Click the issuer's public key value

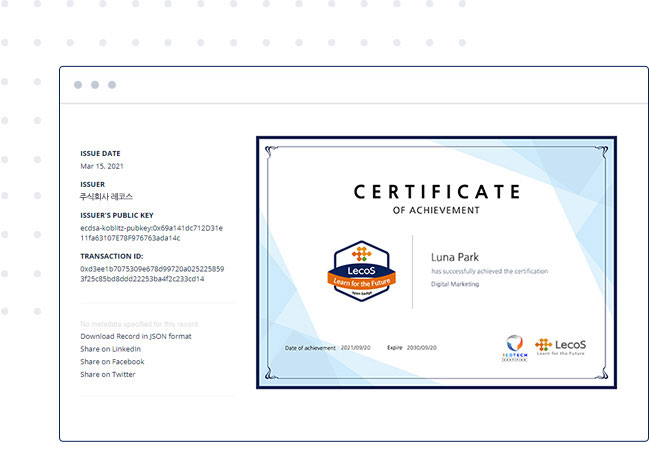(x=151, y=233)
